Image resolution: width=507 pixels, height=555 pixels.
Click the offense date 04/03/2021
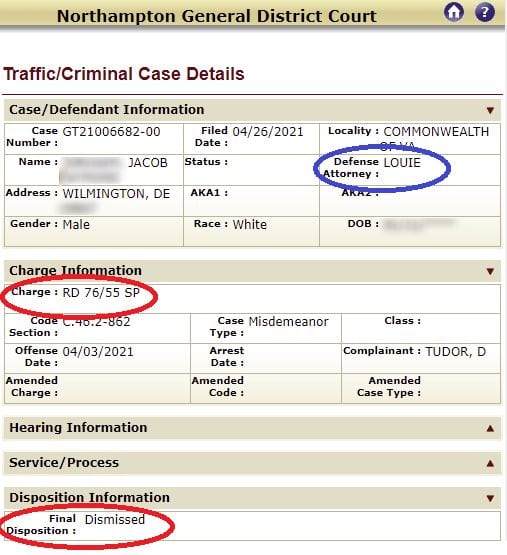coord(98,351)
